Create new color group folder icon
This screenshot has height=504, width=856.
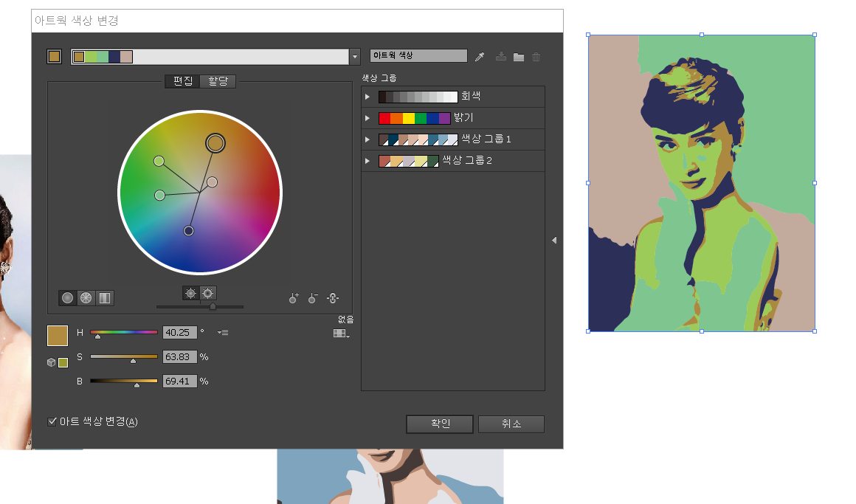(x=519, y=57)
